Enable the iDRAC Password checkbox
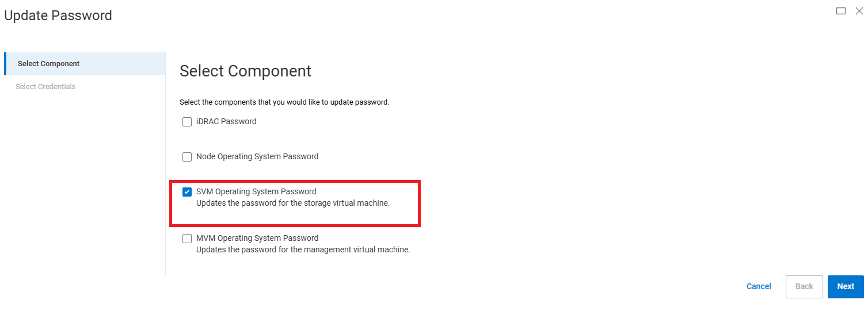Viewport: 868px width, 311px height. pos(187,122)
